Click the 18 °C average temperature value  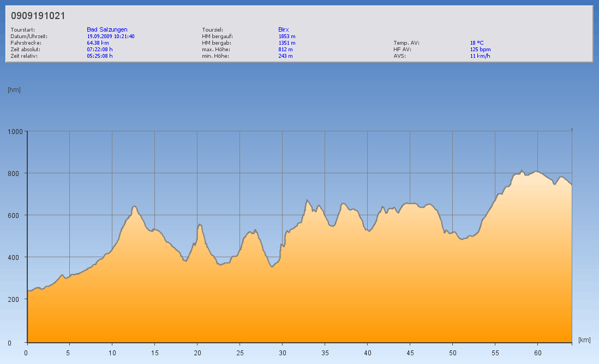point(477,43)
